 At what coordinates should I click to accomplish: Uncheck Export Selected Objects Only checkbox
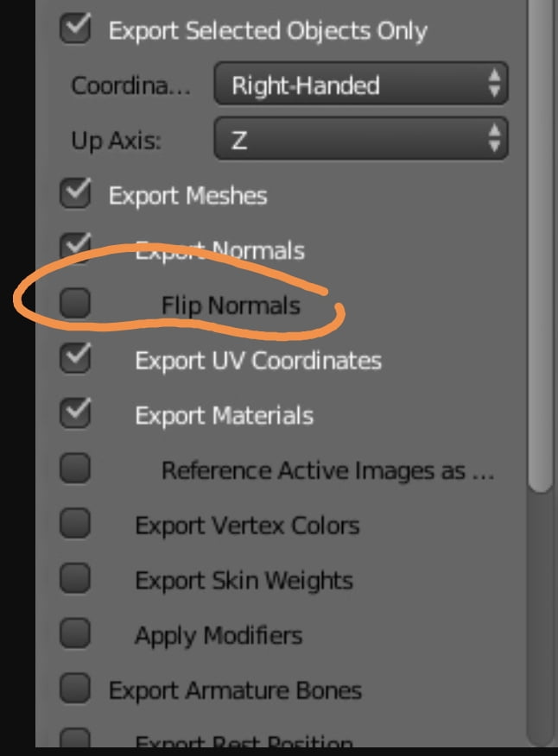pos(75,30)
